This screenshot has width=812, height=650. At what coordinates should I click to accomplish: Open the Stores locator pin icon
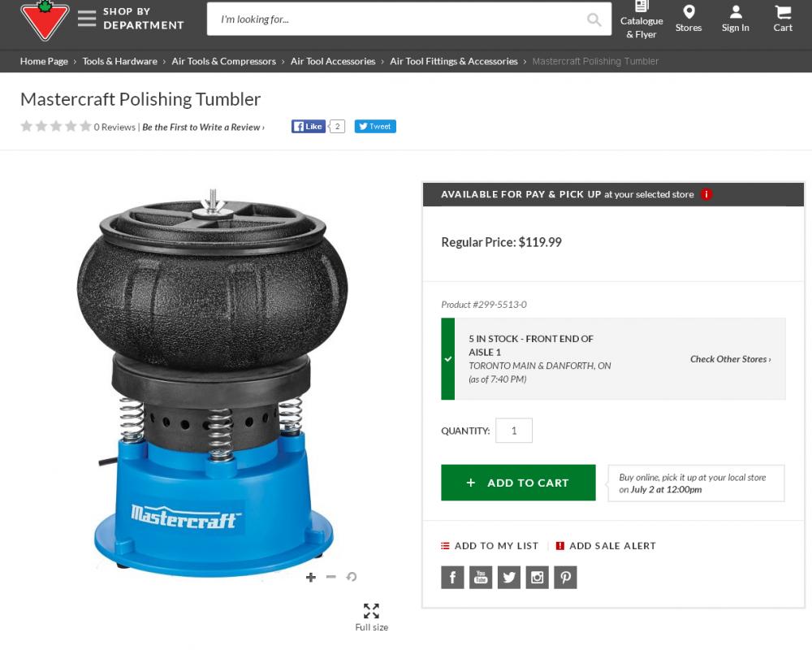(x=689, y=12)
